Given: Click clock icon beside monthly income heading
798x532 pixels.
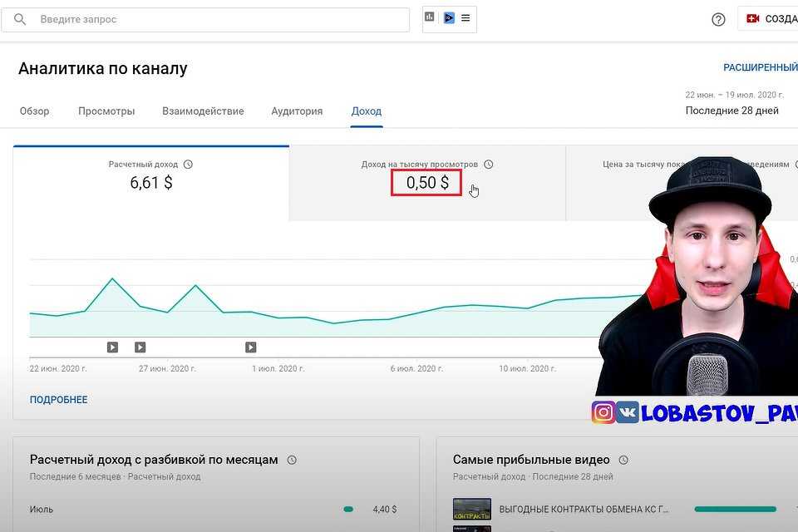Looking at the screenshot, I should pos(292,461).
